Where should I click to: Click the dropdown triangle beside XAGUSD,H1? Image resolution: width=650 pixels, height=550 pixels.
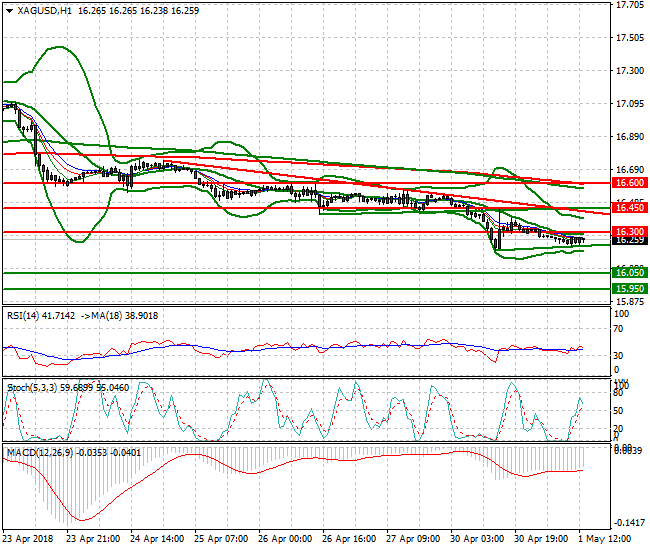pyautogui.click(x=9, y=10)
